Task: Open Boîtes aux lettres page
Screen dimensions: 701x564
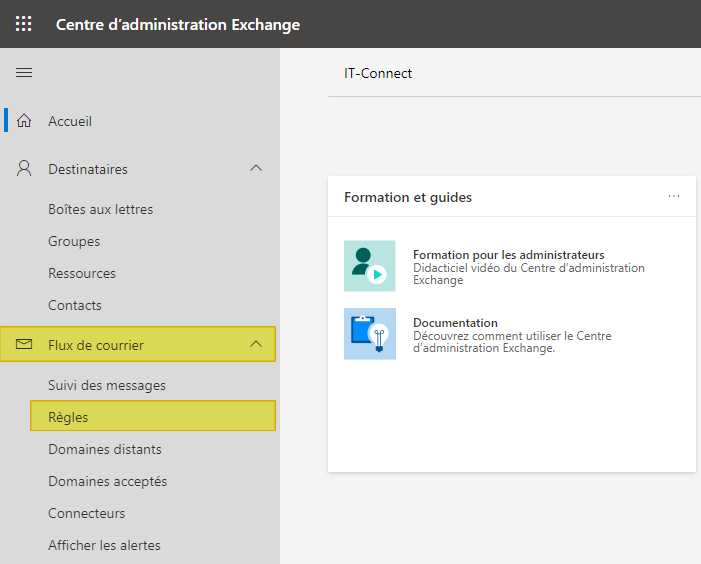Action: 100,209
